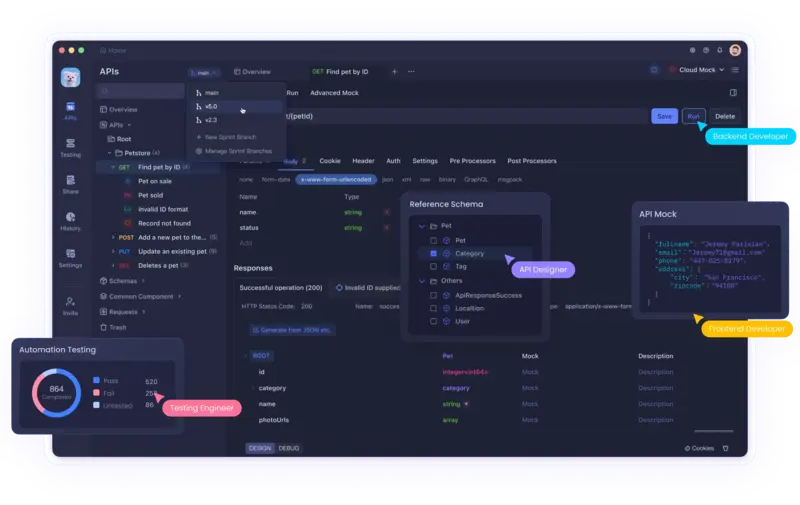Check the Pet schema checkbox
Viewport: 800px width, 505px height.
click(433, 240)
